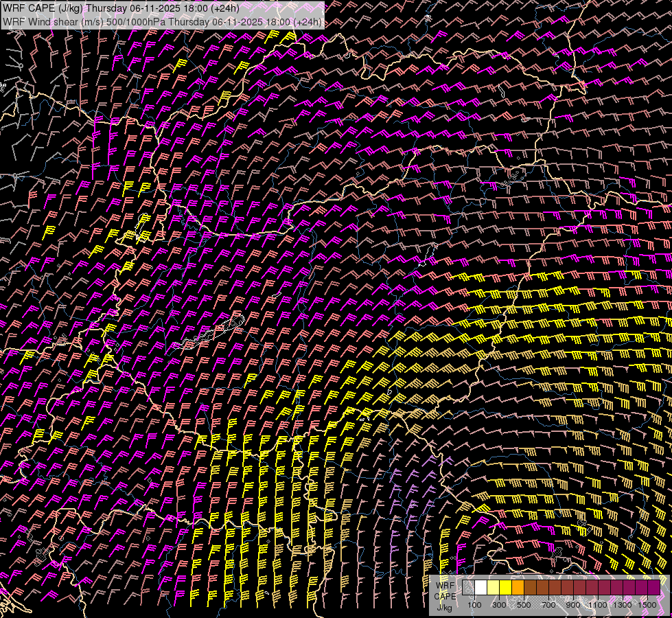Image resolution: width=672 pixels, height=618 pixels.
Task: Click the 1500 tick label on the legend
Action: point(647,605)
